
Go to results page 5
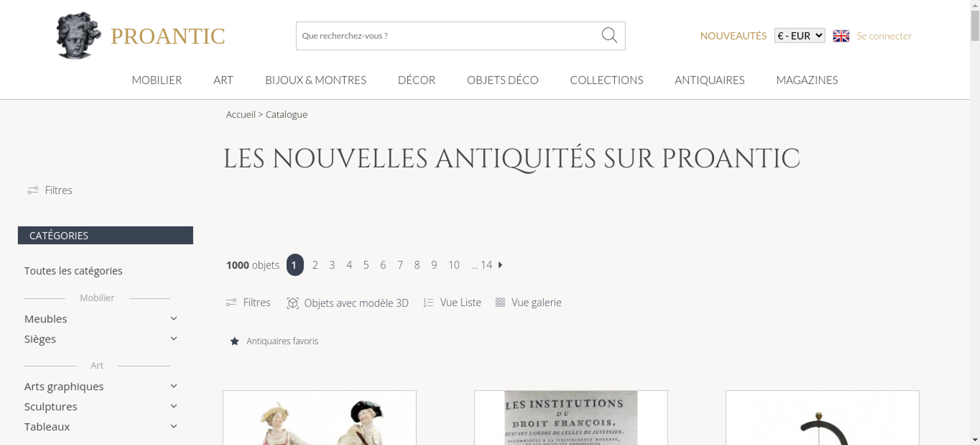(366, 265)
